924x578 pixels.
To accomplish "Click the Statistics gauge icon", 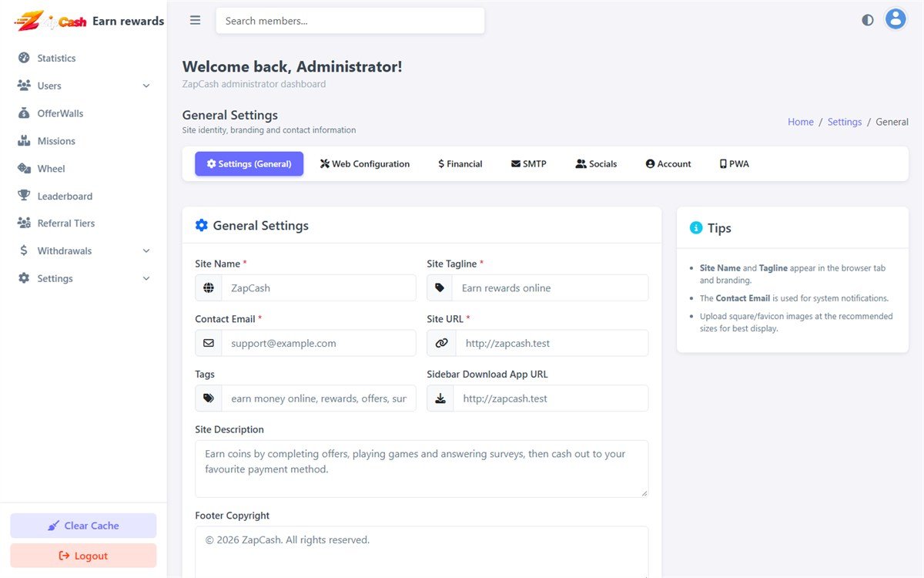I will click(24, 58).
